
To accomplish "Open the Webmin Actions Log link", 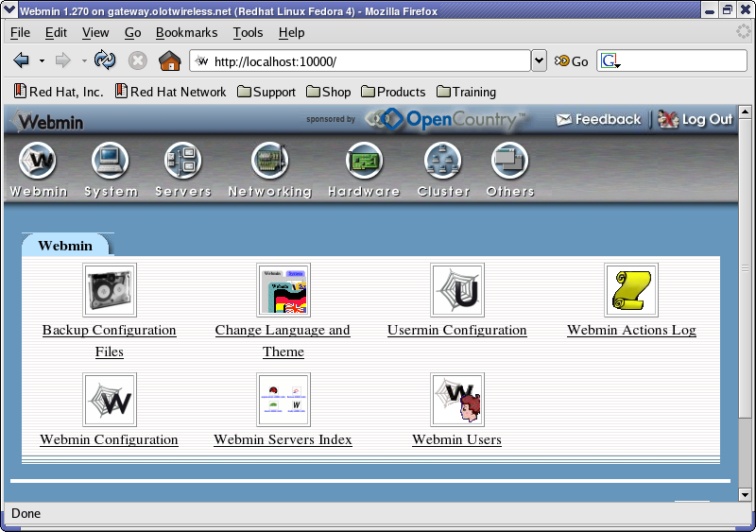I will (631, 330).
